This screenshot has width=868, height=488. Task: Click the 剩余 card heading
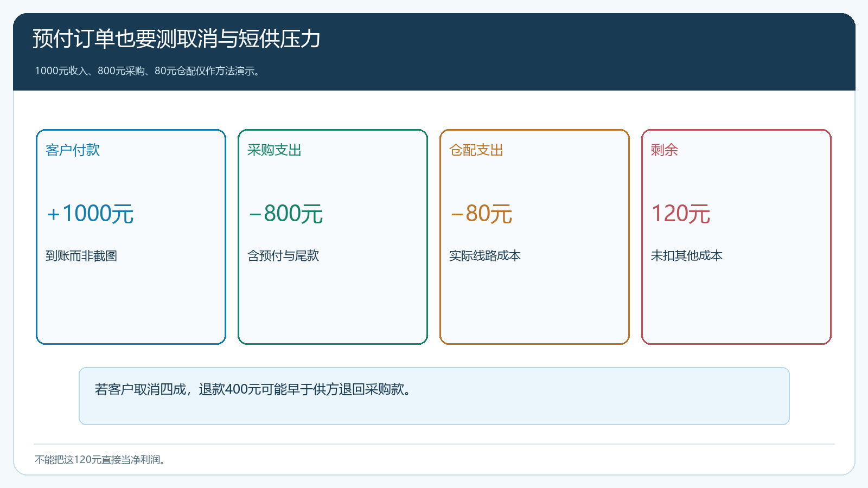[665, 150]
